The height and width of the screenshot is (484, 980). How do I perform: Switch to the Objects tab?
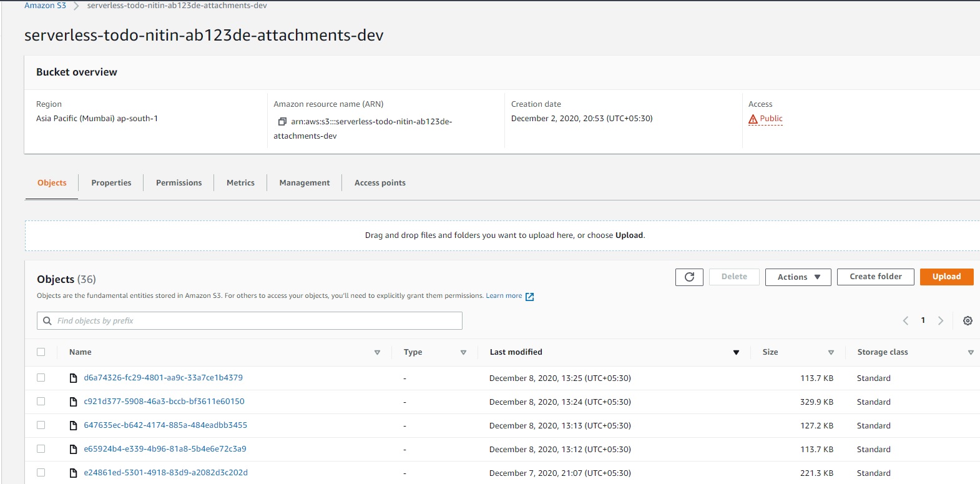(52, 183)
